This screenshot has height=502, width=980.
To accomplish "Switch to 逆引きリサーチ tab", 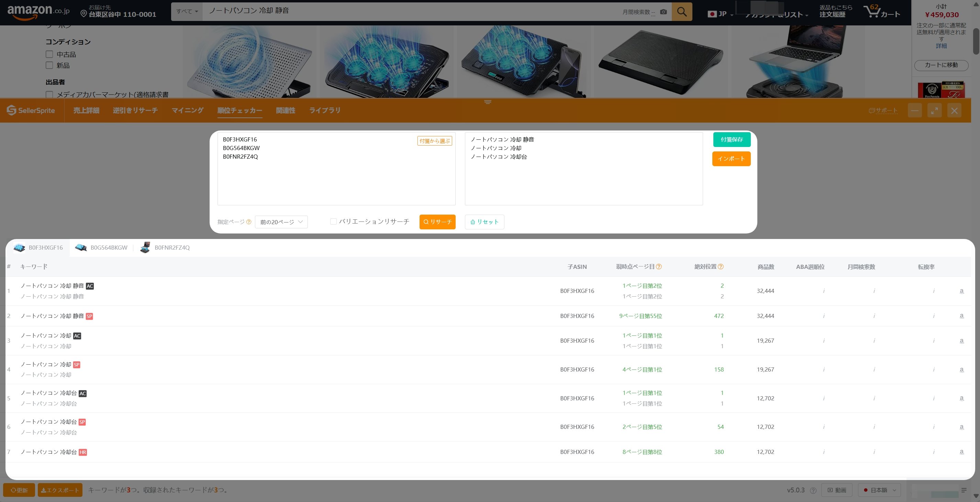I will pyautogui.click(x=135, y=111).
